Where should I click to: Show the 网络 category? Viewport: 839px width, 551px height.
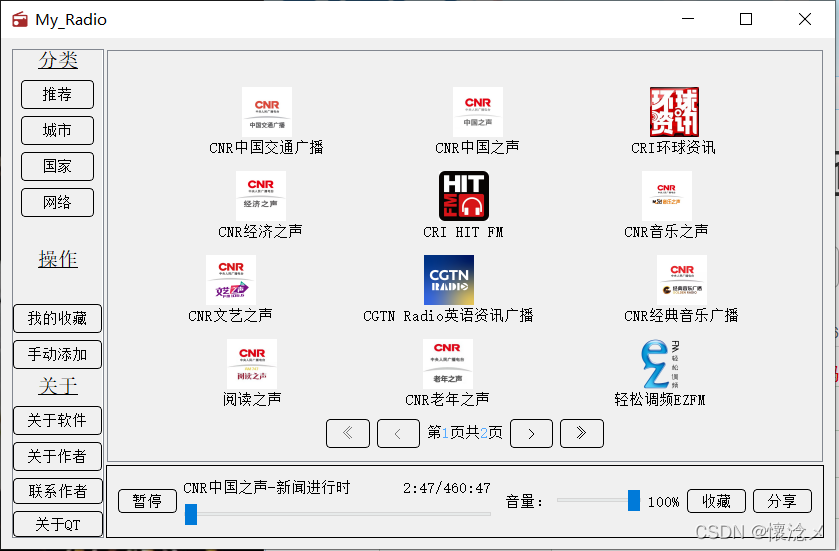(57, 202)
